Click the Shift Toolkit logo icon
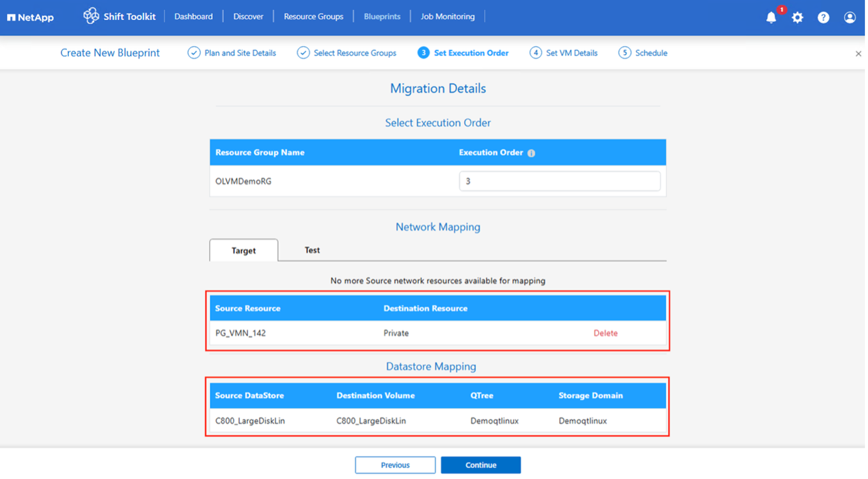This screenshot has height=479, width=868. 91,16
